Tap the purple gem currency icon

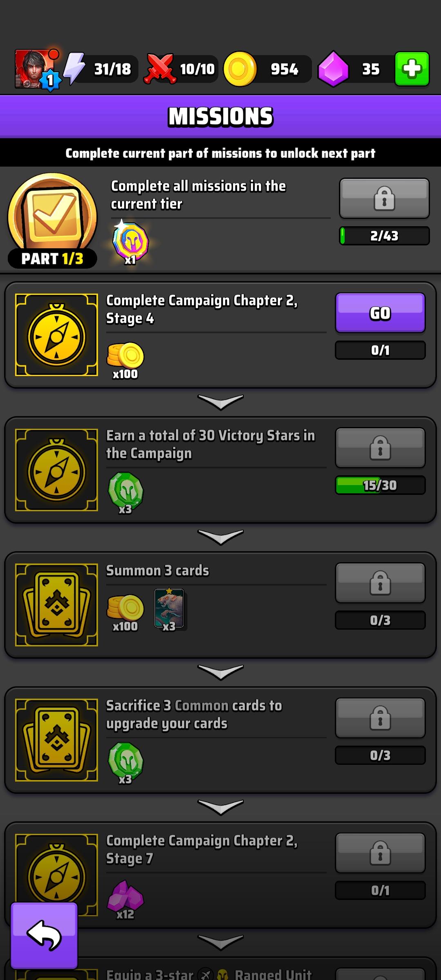[333, 69]
